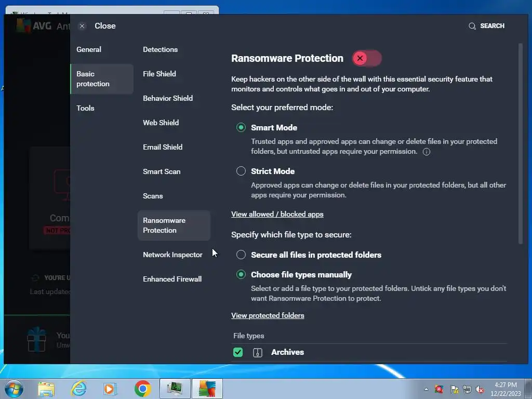Open the Network Inspector settings page
This screenshot has width=532, height=399.
[172, 255]
